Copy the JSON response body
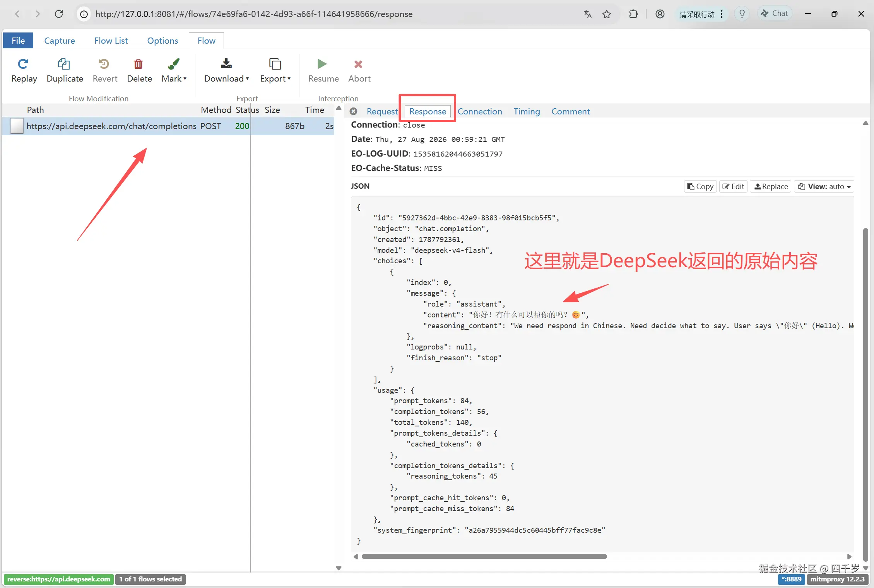 pos(700,186)
